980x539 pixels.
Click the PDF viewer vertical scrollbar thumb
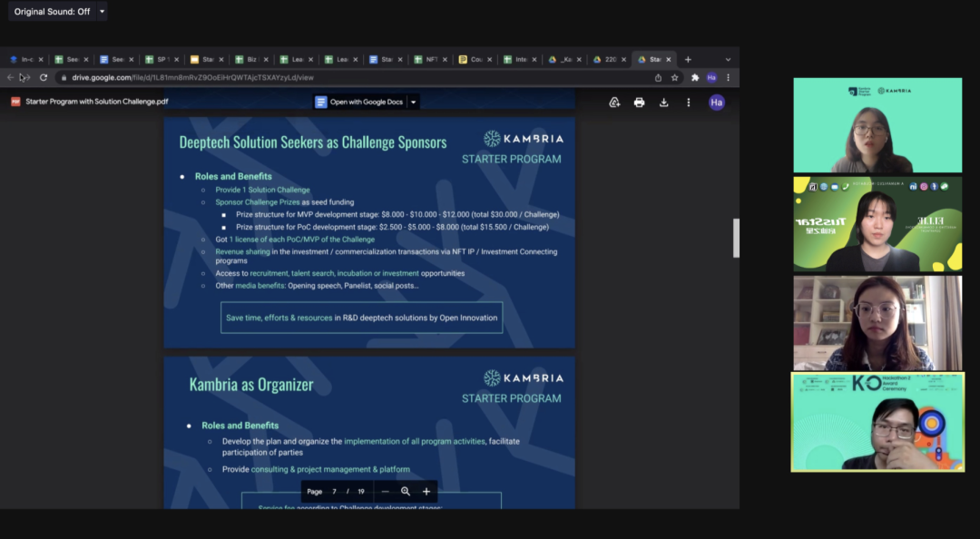tap(736, 238)
